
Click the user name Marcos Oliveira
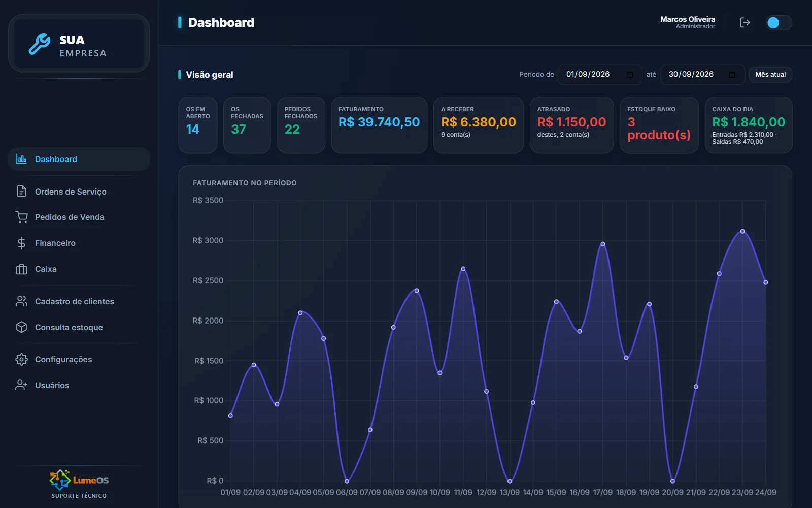pyautogui.click(x=688, y=19)
